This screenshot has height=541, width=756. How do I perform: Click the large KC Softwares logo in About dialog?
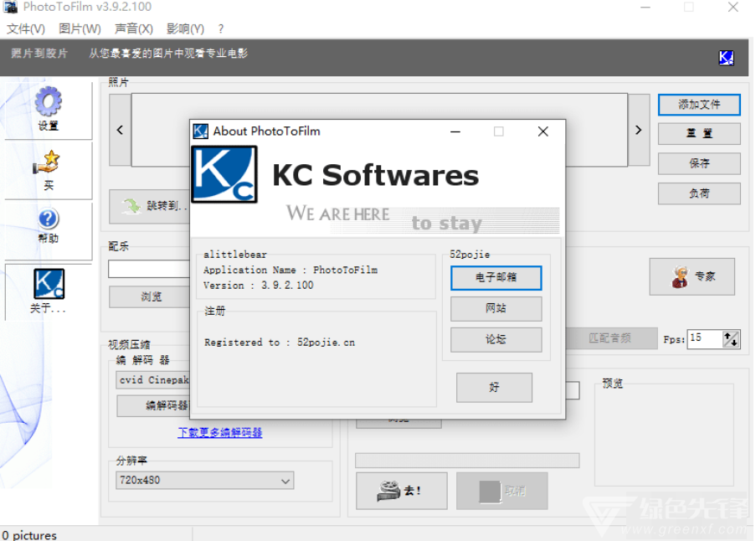pyautogui.click(x=224, y=174)
